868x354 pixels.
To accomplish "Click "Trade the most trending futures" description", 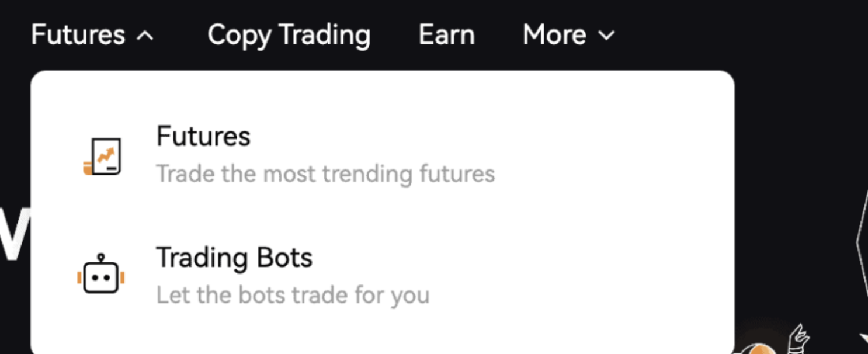I will pos(325,174).
